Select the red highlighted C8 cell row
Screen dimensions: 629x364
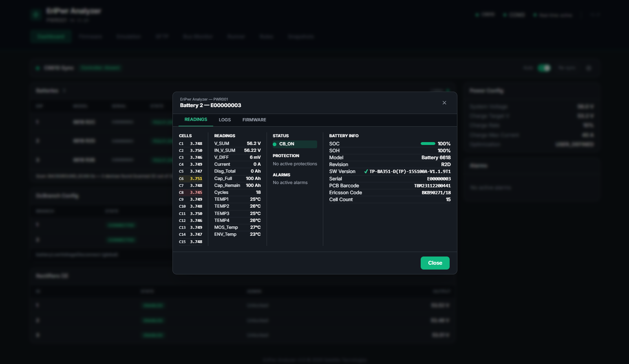190,193
